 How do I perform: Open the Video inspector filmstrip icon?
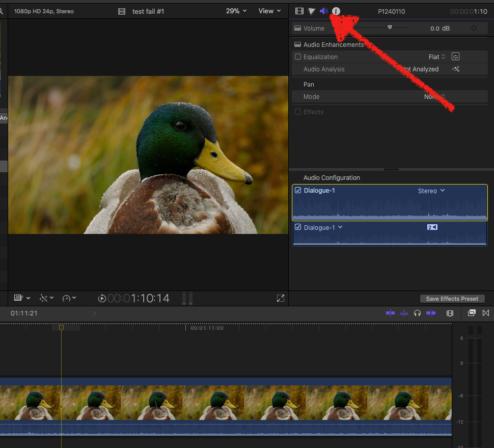(x=299, y=11)
